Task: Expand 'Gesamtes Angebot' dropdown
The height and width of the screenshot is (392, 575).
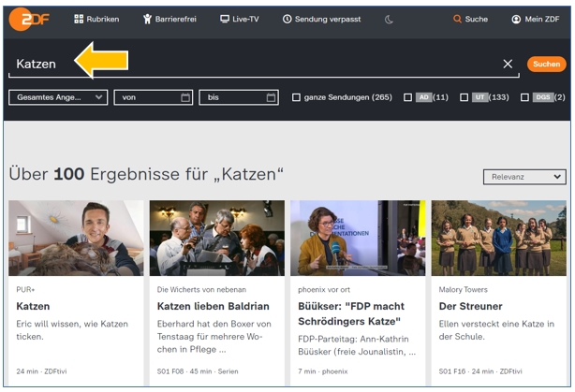Action: (58, 97)
